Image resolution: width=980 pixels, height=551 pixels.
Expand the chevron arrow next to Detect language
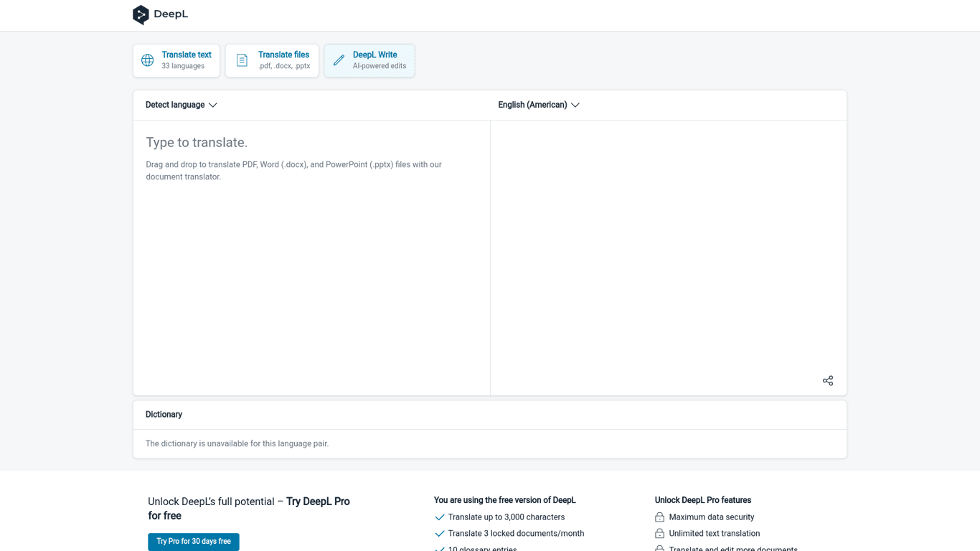tap(213, 105)
